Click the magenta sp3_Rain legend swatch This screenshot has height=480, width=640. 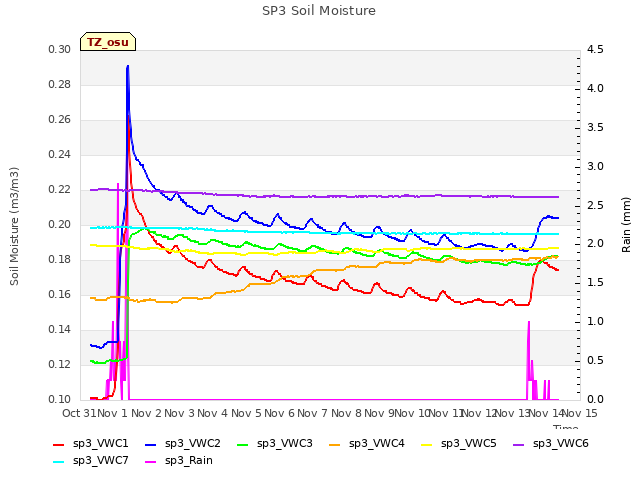151,462
